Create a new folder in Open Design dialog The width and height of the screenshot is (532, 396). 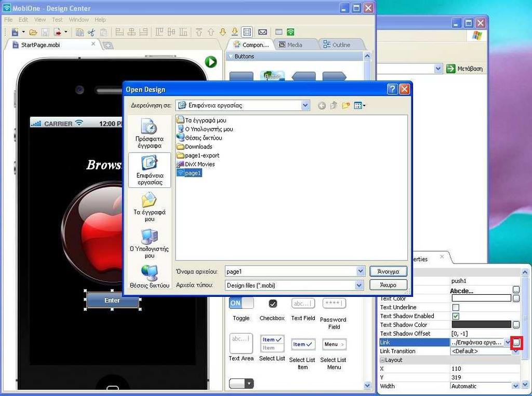click(x=345, y=105)
